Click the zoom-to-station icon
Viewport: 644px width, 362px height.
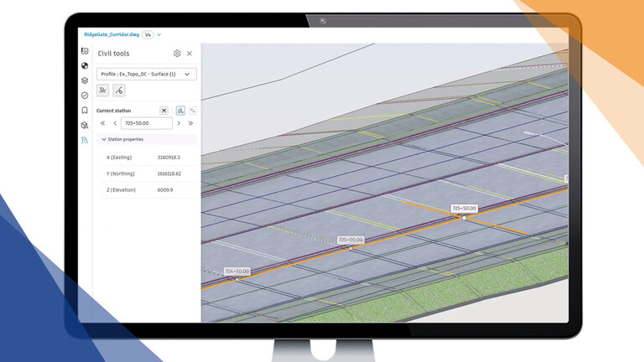[164, 111]
